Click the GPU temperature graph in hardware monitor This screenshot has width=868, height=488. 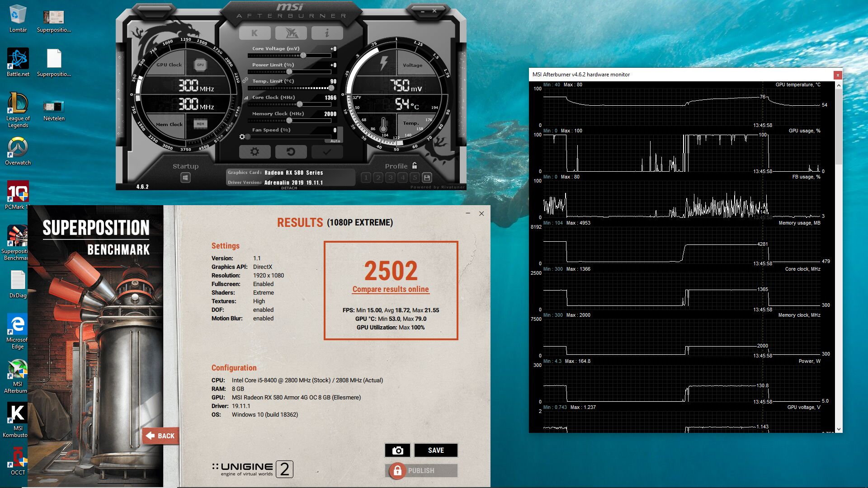(682, 106)
